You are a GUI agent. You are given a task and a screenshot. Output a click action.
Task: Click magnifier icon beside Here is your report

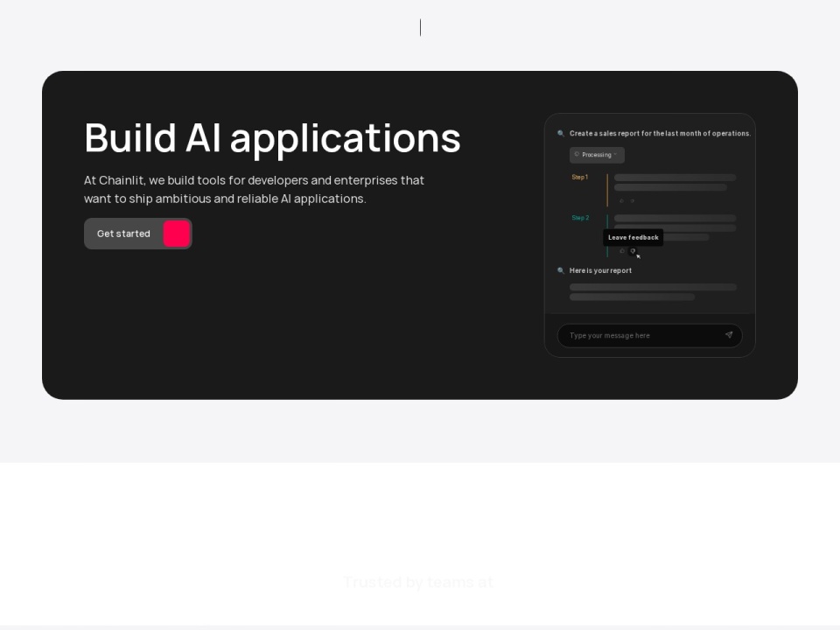(561, 270)
